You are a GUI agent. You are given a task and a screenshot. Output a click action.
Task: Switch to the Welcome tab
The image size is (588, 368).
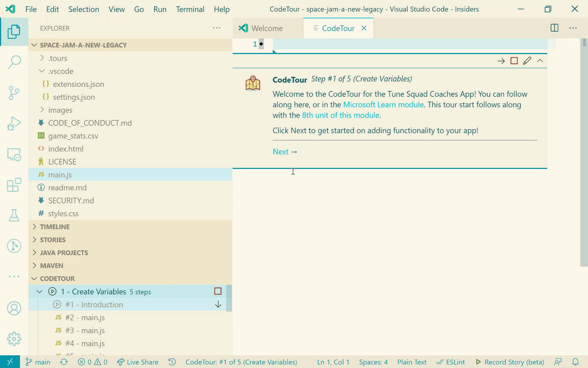(x=267, y=28)
